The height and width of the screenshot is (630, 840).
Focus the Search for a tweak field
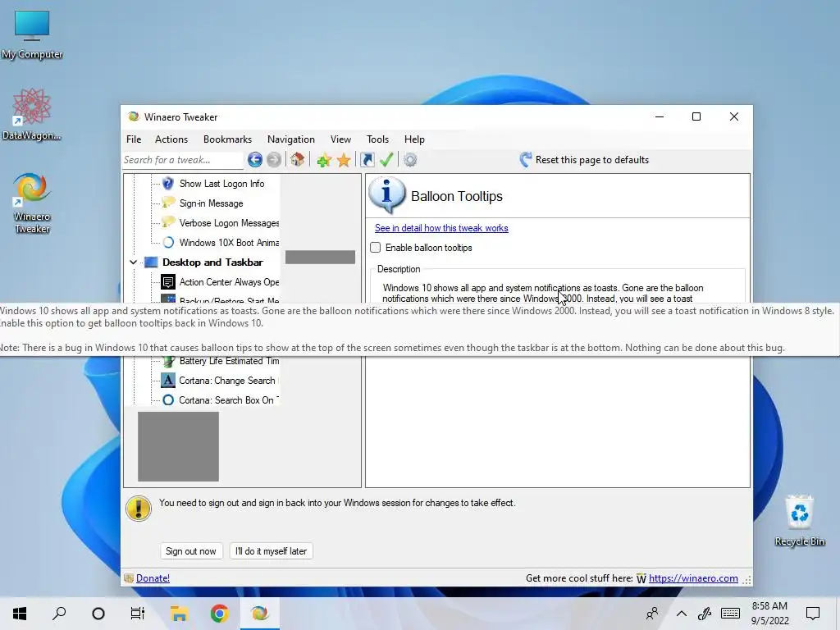pos(182,160)
